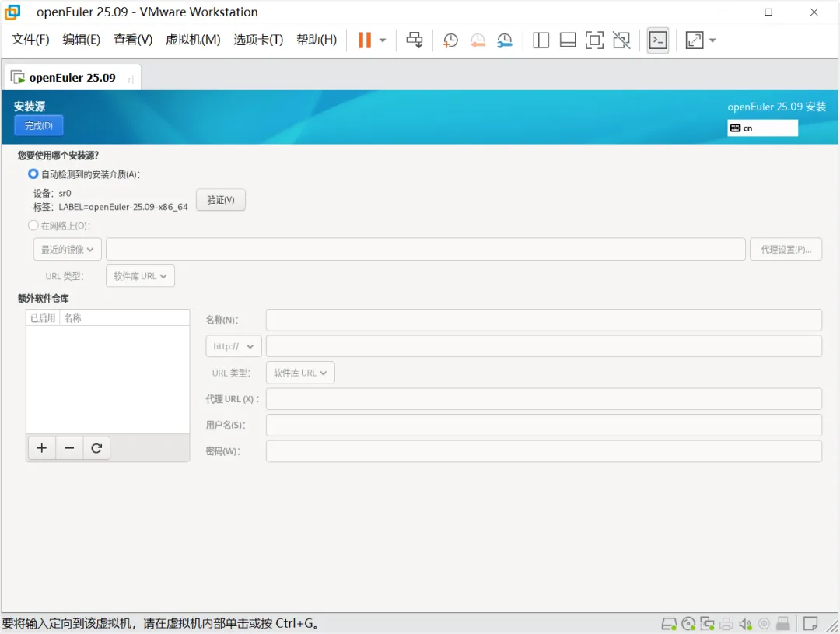Open the 查看(V) menu
Screen dimensions: 840x634
[x=133, y=40]
